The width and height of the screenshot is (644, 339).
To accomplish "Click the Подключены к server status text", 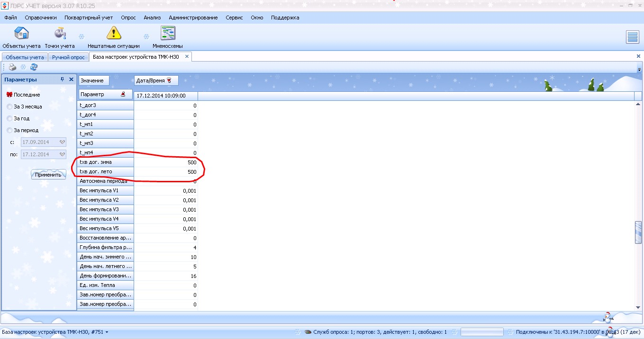I will tap(578, 332).
